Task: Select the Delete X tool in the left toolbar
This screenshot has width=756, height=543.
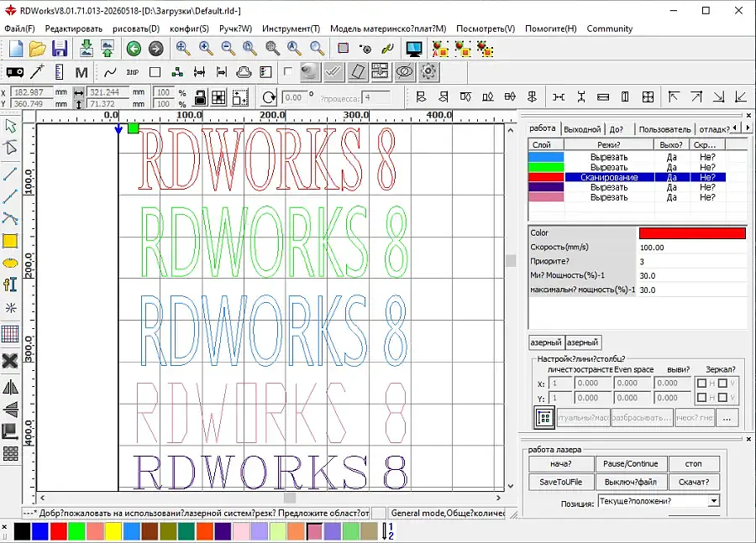Action: click(10, 360)
